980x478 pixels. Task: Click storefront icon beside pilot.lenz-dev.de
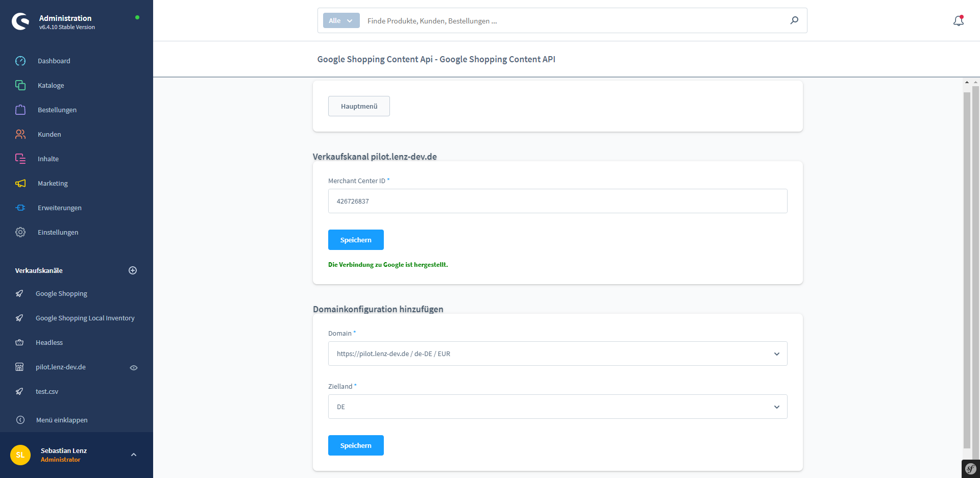click(19, 367)
